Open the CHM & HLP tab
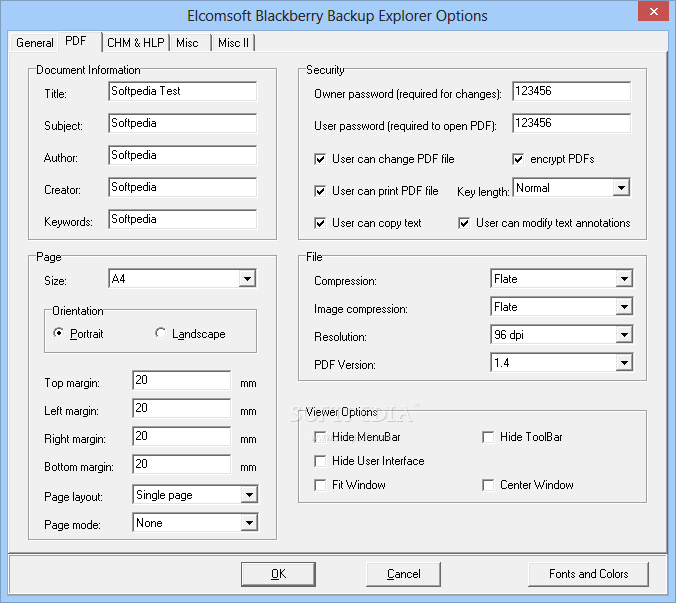 pyautogui.click(x=136, y=43)
